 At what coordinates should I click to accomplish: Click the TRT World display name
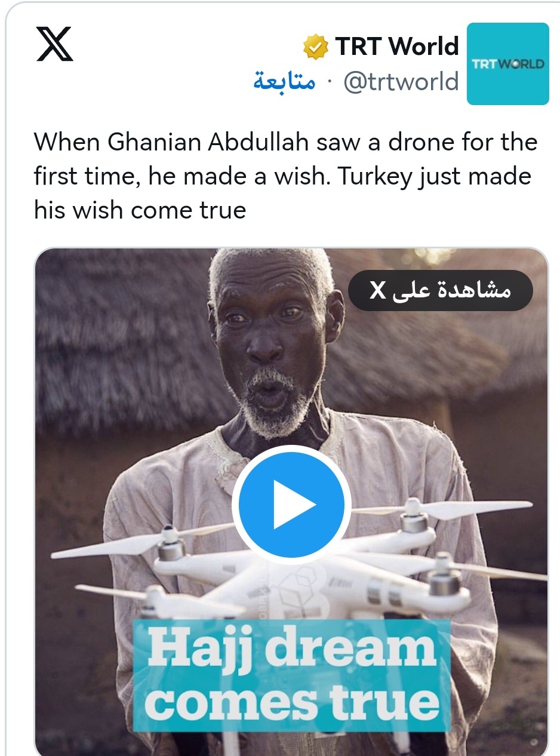click(x=397, y=47)
